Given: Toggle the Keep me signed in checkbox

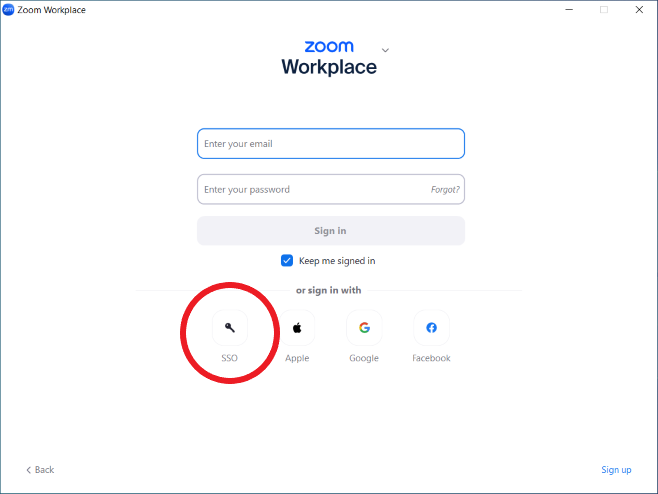Looking at the screenshot, I should pos(287,261).
